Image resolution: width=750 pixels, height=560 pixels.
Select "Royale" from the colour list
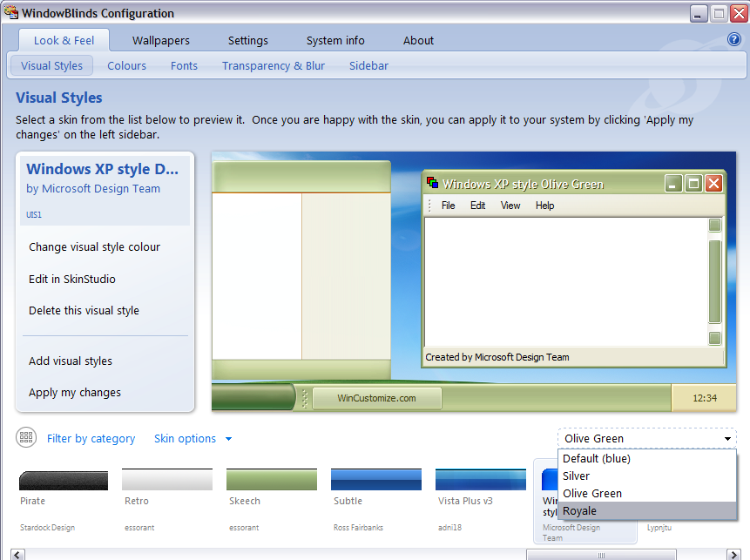click(x=582, y=510)
